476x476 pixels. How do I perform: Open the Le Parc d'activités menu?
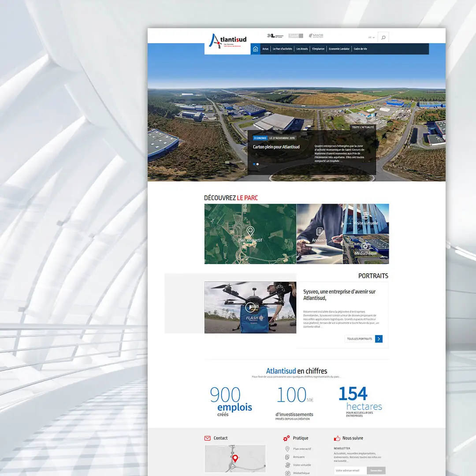[283, 49]
